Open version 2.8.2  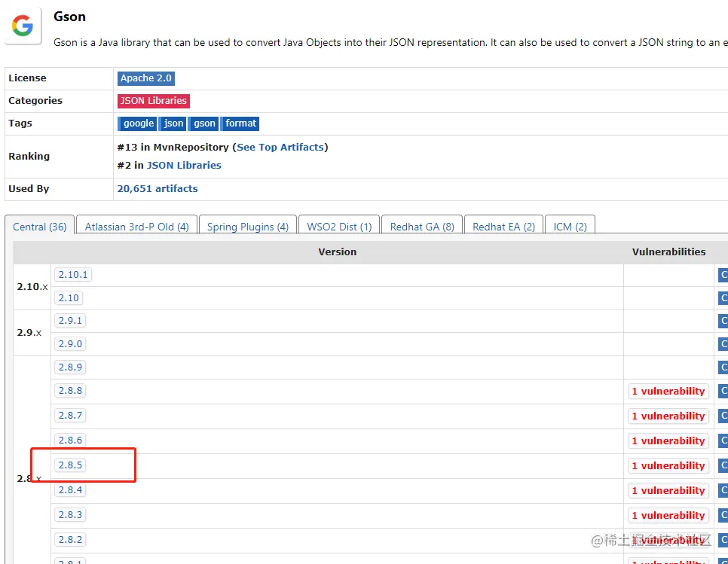pyautogui.click(x=70, y=539)
